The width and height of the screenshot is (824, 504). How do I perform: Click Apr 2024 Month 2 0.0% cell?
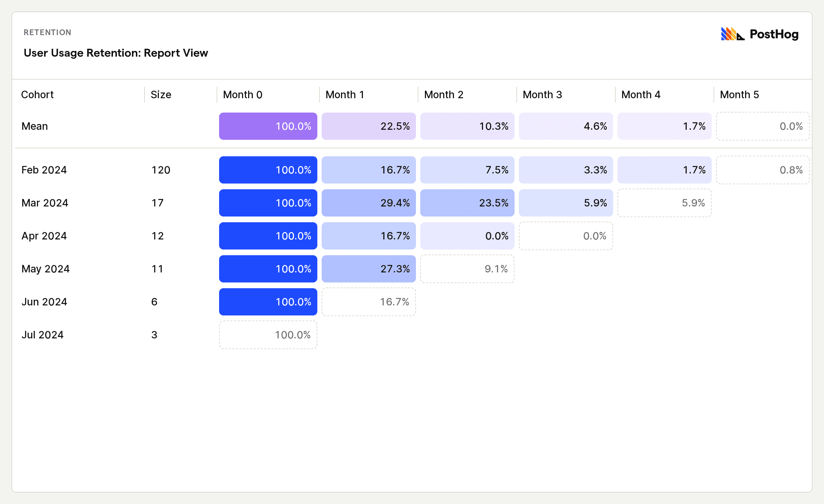click(467, 236)
